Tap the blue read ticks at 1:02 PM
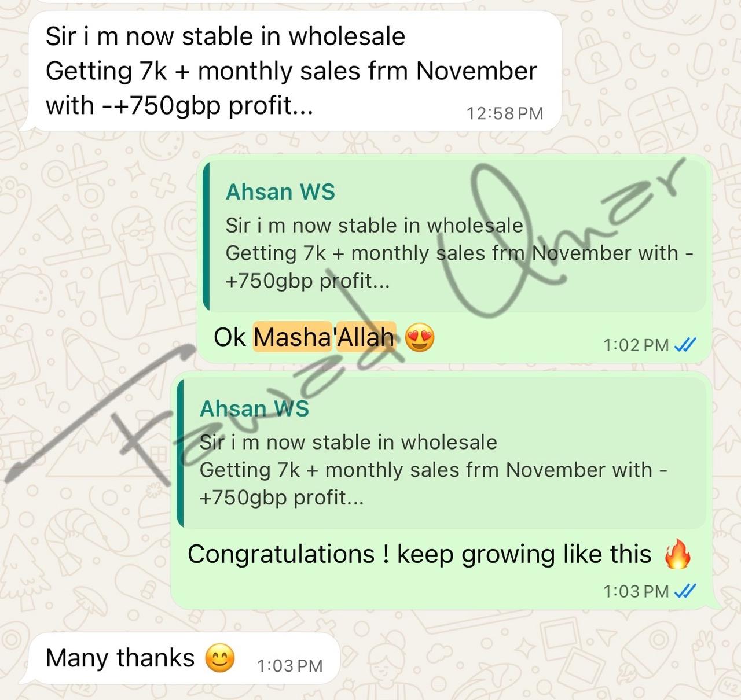 click(686, 345)
